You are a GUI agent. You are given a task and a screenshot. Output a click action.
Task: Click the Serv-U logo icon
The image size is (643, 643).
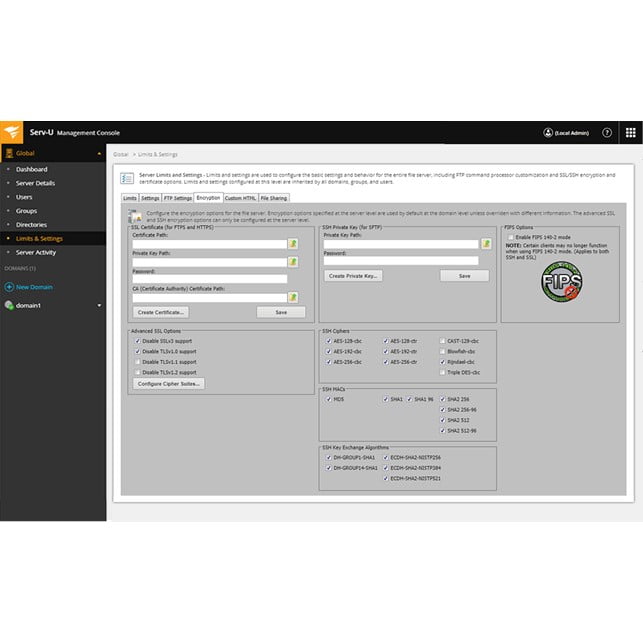tap(13, 132)
